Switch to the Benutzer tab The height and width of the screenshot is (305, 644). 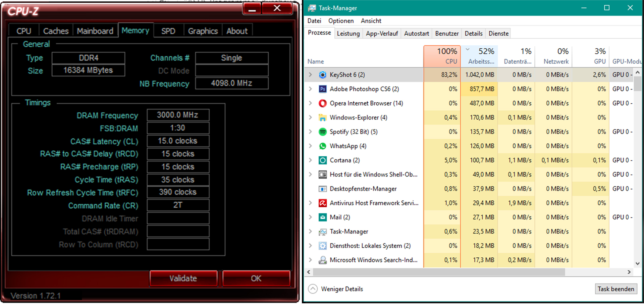click(447, 34)
